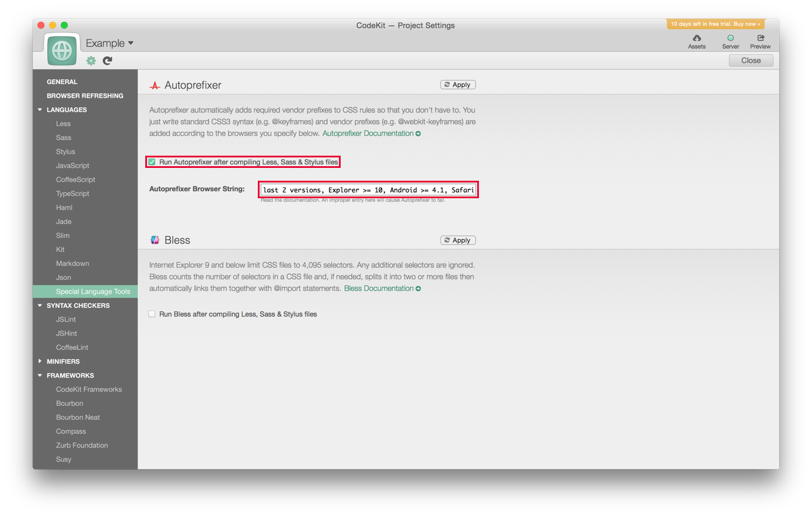This screenshot has height=516, width=812.
Task: Click the 'Bless' section heading
Action: click(177, 240)
